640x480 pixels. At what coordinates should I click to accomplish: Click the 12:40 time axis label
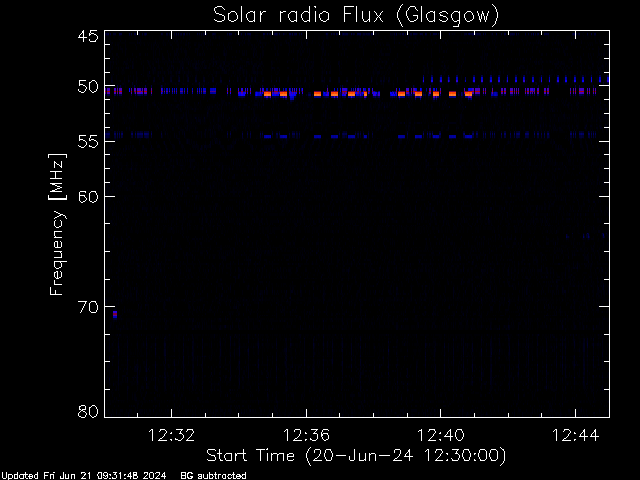440,436
